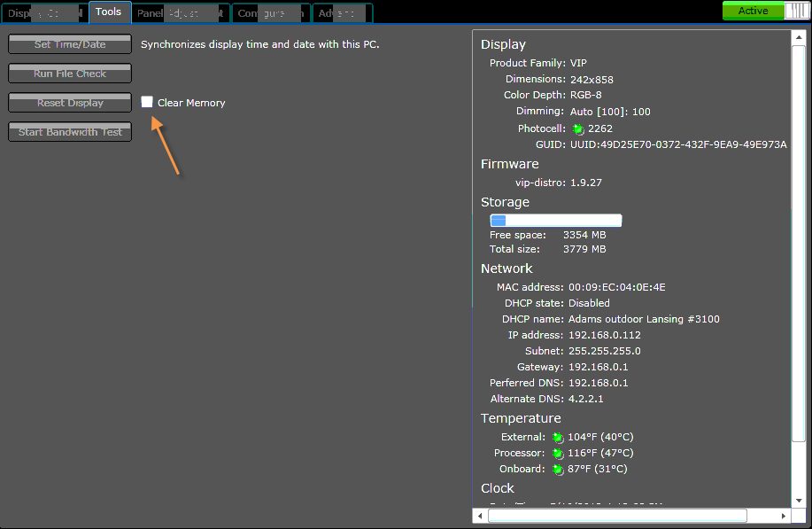
Task: Click the Onboard temperature status light
Action: pyautogui.click(x=558, y=470)
